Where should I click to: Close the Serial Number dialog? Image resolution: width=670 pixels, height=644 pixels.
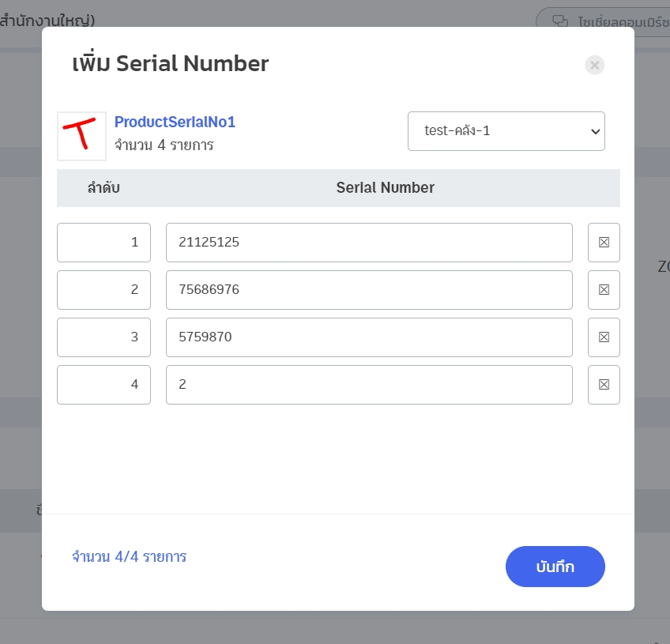coord(595,65)
